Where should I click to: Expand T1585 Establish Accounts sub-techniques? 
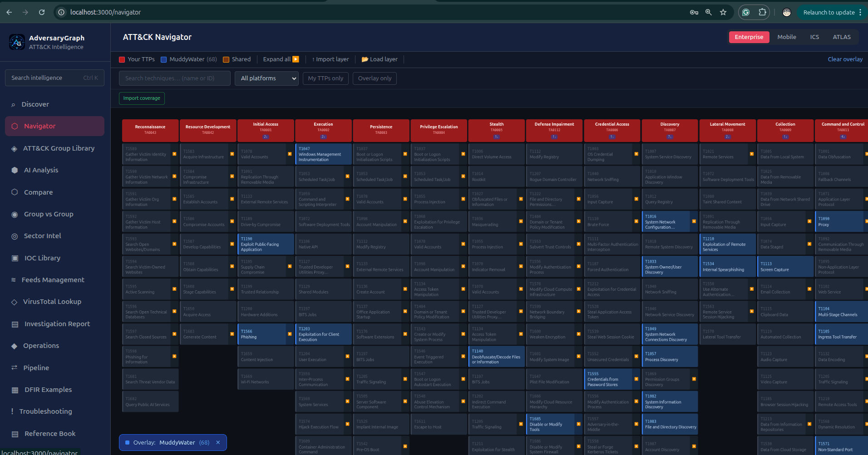tap(232, 199)
